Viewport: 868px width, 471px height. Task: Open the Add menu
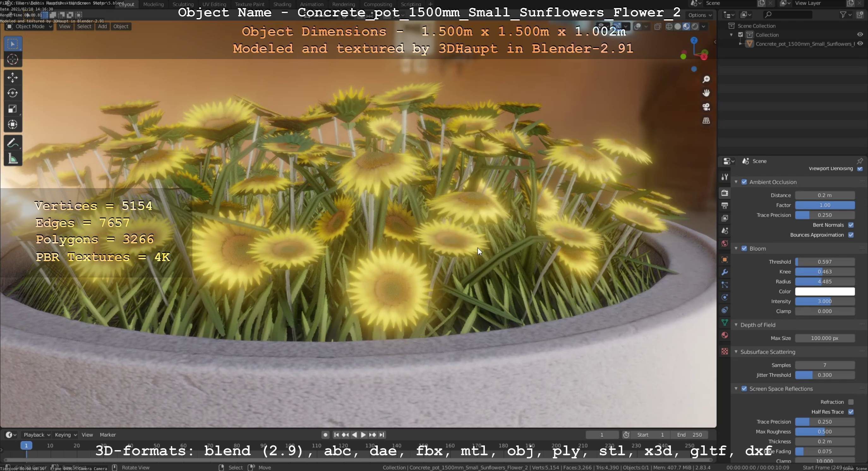[102, 27]
